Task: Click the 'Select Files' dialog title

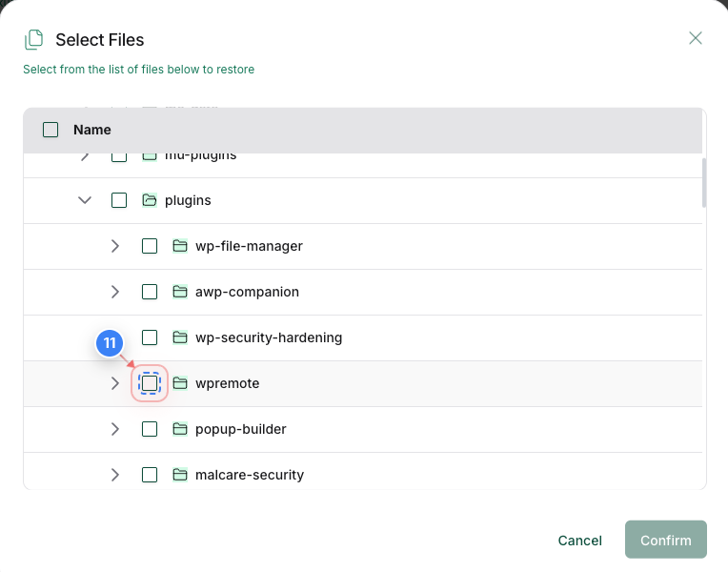Action: coord(100,40)
